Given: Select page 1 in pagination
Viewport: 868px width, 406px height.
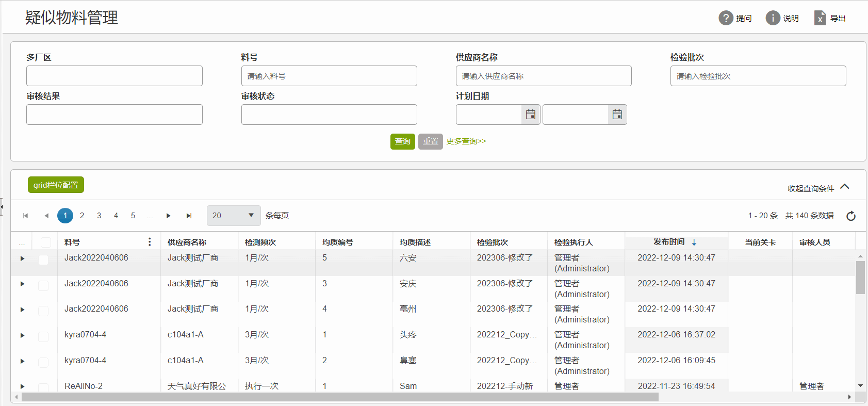Looking at the screenshot, I should pyautogui.click(x=65, y=216).
